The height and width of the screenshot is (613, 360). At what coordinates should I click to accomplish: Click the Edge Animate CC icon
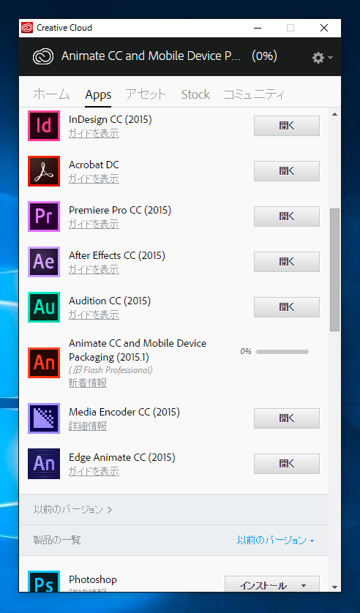[44, 464]
